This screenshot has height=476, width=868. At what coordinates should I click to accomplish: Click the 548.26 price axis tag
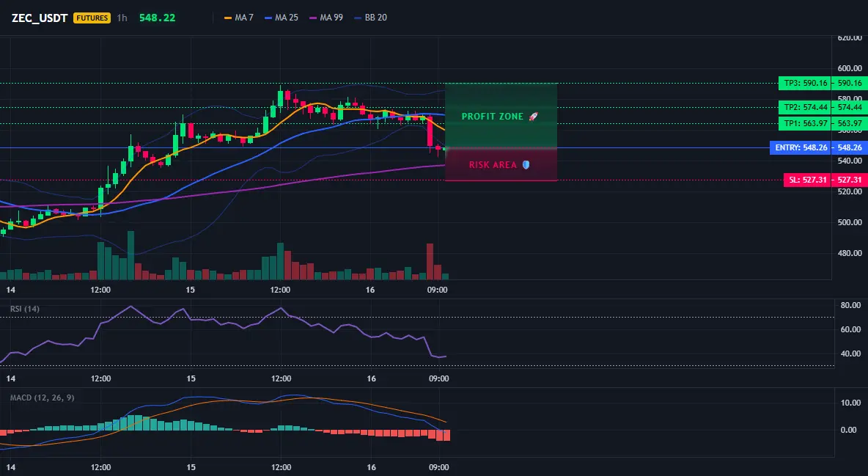[x=849, y=147]
